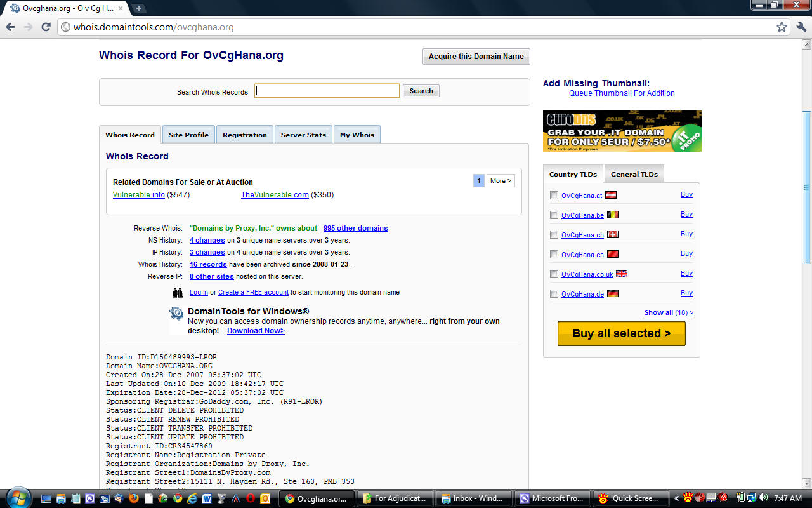
Task: Open the volume speaker tray icon
Action: [763, 497]
